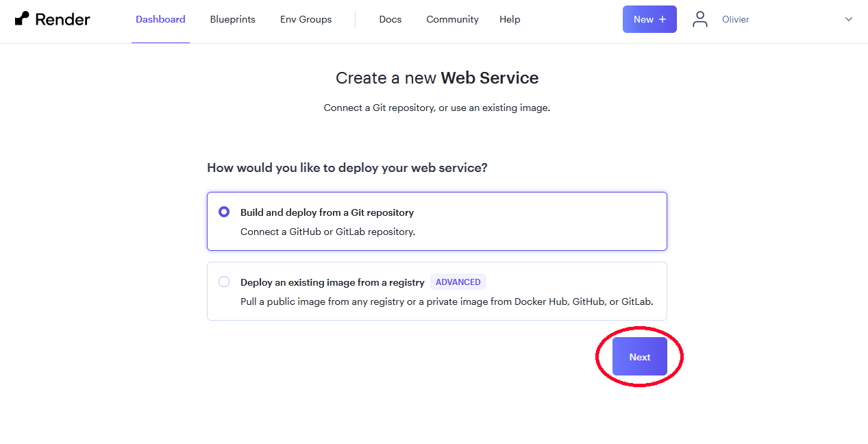Click the Next button
This screenshot has height=444, width=868.
point(639,356)
